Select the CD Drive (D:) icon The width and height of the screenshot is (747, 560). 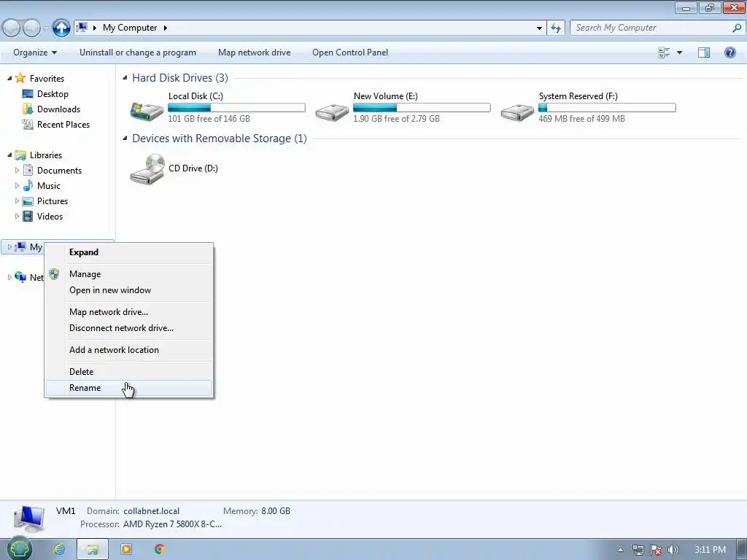(147, 169)
